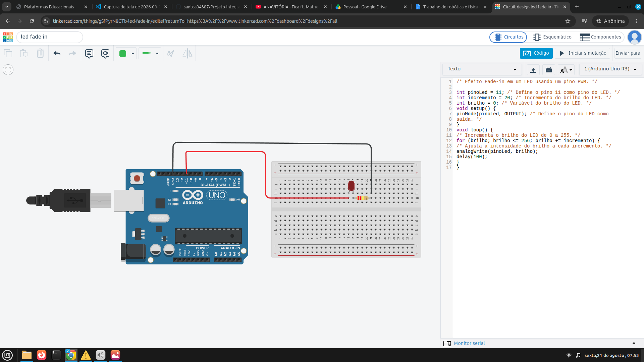
Task: Click the Anônima incognito profile button
Action: coord(610,21)
